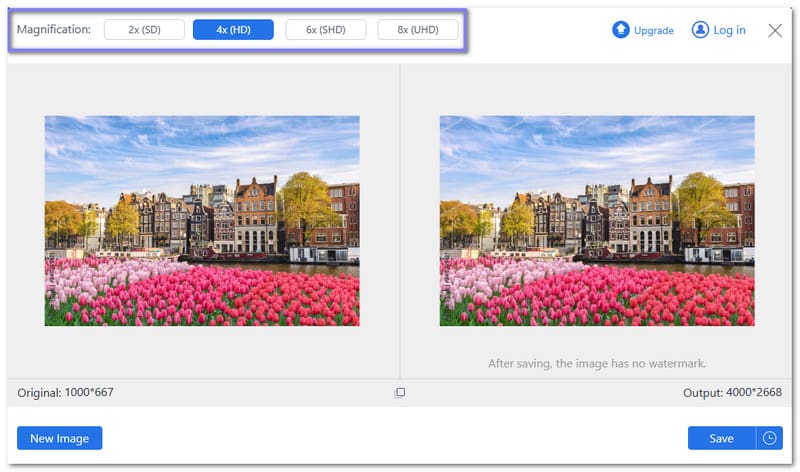Close the upscaler dialog with X
This screenshot has height=472, width=800.
tap(775, 30)
